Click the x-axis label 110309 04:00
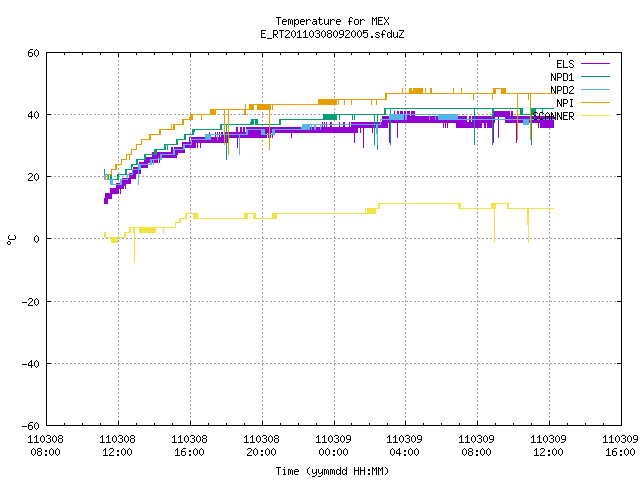Viewport: 640px width, 480px height. [404, 446]
